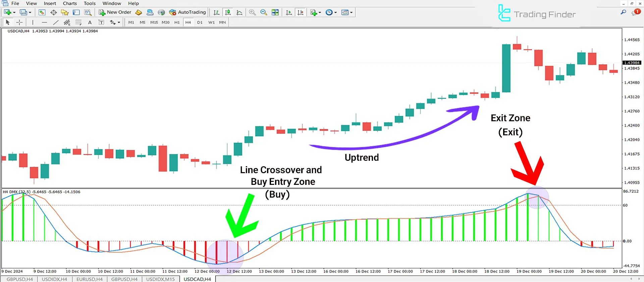Open the search magnifier icon
The width and height of the screenshot is (644, 282).
(x=623, y=12)
